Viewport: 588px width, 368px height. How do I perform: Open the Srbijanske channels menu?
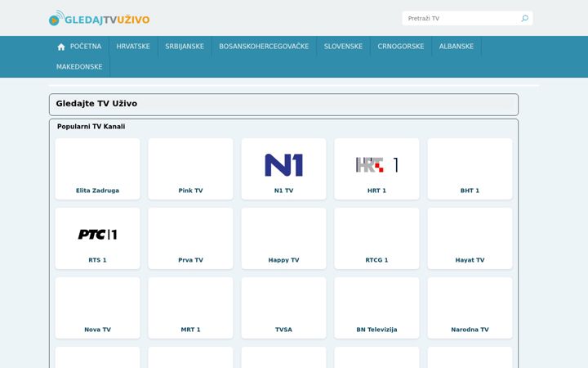point(185,46)
